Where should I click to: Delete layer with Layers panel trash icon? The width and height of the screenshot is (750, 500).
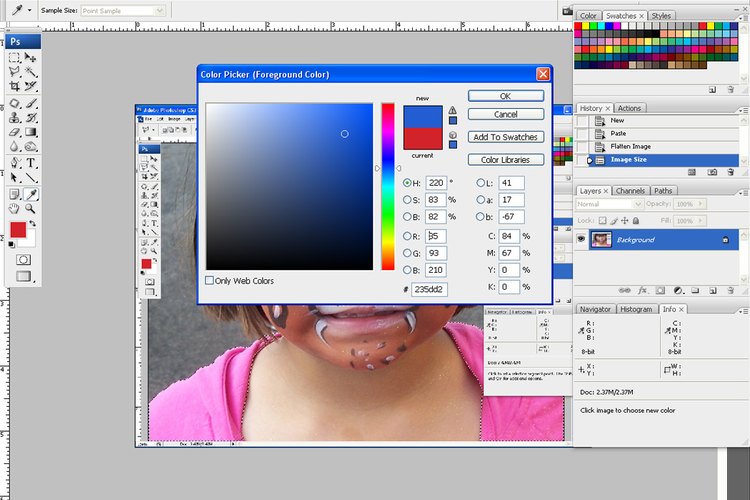tap(730, 290)
